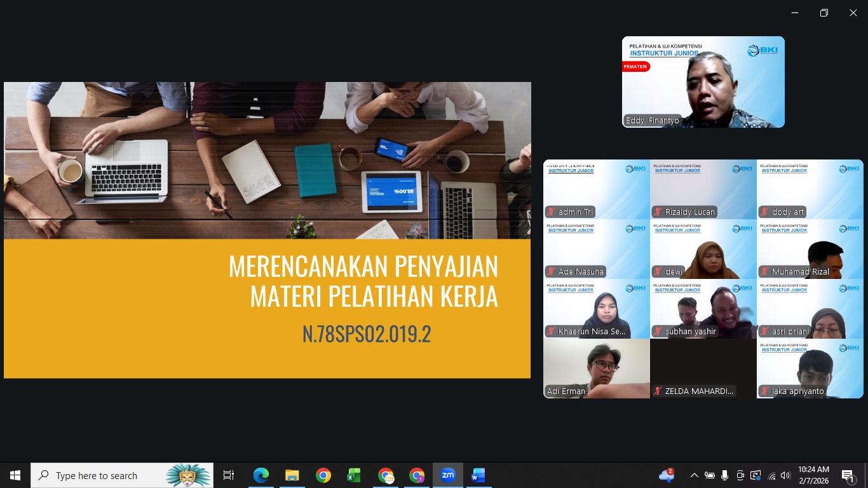Open Microsoft Edge from the taskbar
The height and width of the screenshot is (488, 868).
(x=261, y=475)
